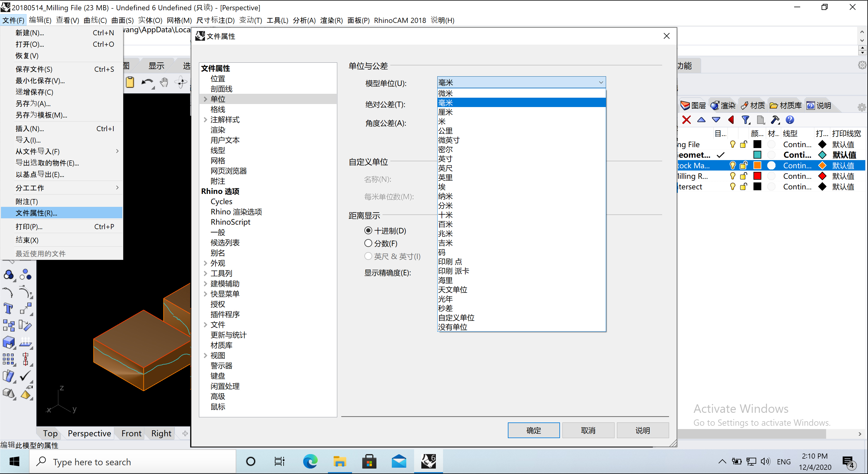Select the 十进制(D) radio button

tap(368, 231)
